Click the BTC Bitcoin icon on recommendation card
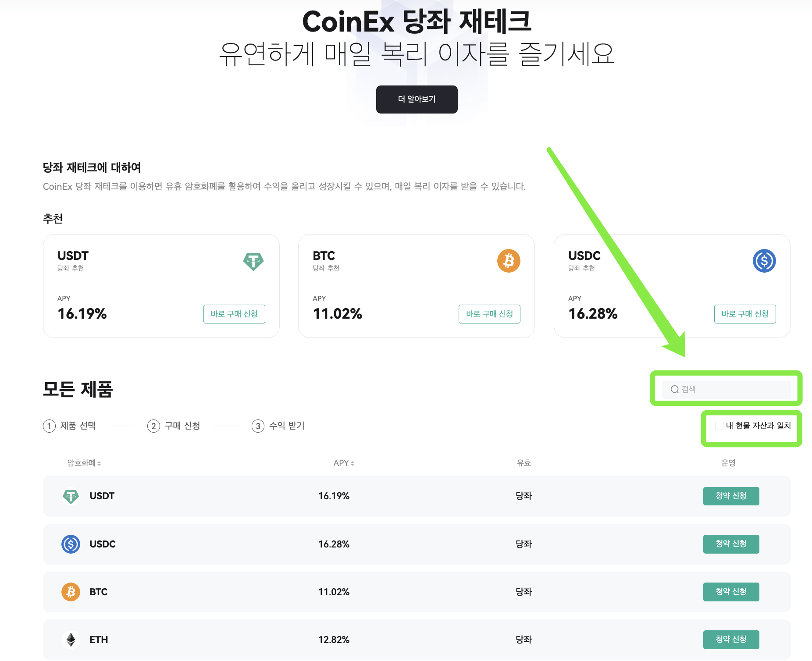The height and width of the screenshot is (661, 812). coord(509,261)
